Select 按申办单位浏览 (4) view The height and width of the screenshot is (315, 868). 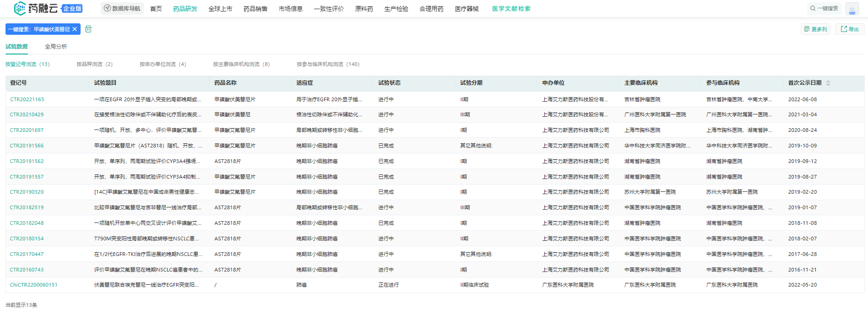(x=163, y=64)
